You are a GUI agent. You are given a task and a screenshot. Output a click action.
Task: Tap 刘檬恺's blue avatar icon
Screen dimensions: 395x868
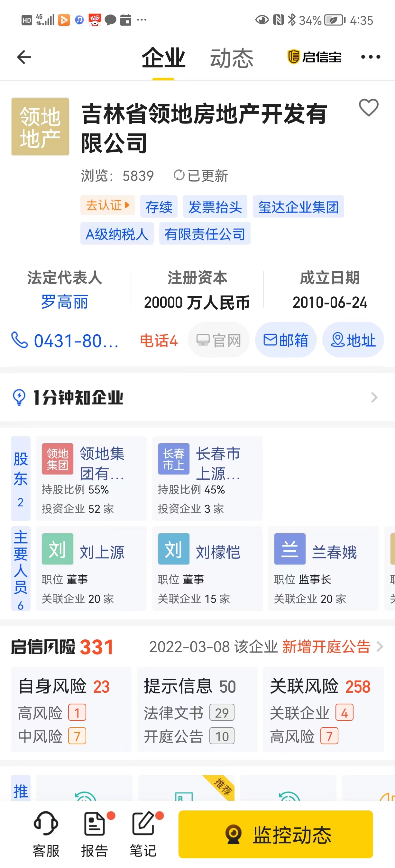pos(174,549)
